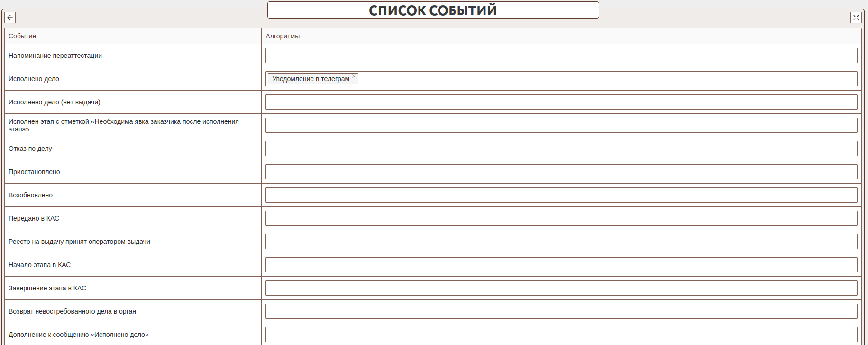Click algorithms field for 'Необходима явка заказчика' row
This screenshot has width=868, height=345.
pos(561,125)
